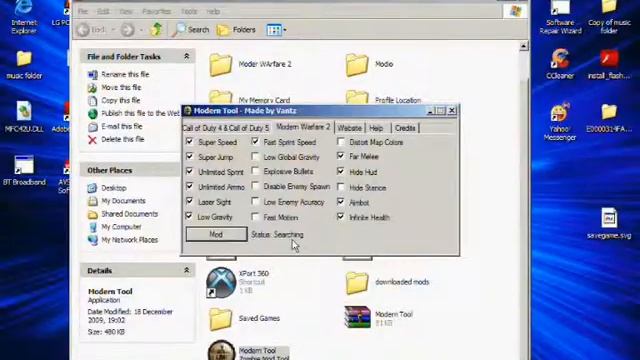Open the music folder desktop icon
Screen dimensions: 640x360
[24, 64]
